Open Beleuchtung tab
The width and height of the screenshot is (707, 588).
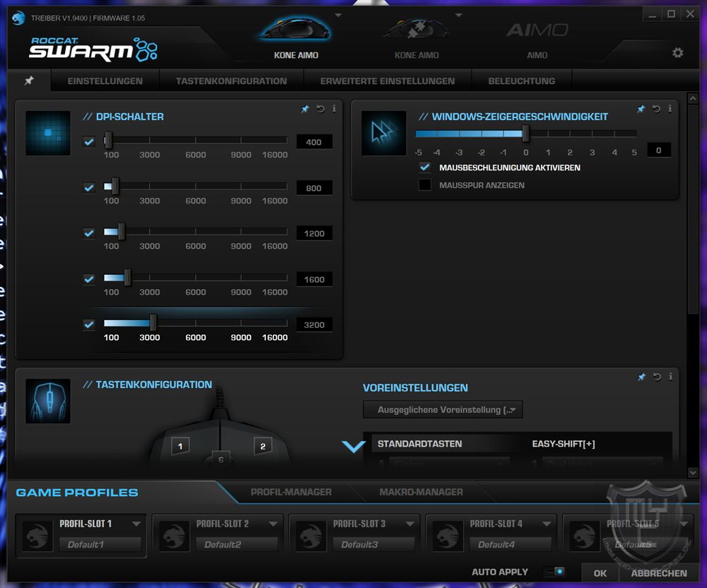[522, 81]
